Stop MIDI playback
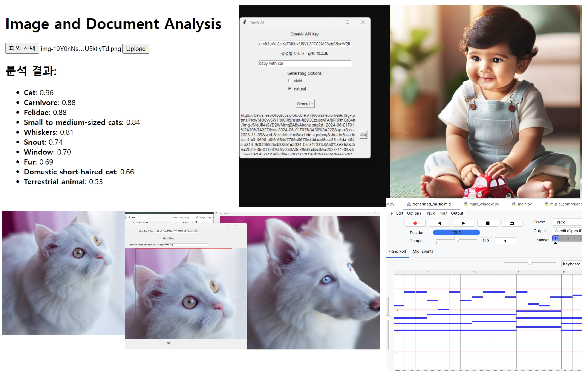Image resolution: width=588 pixels, height=375 pixels. click(x=488, y=223)
